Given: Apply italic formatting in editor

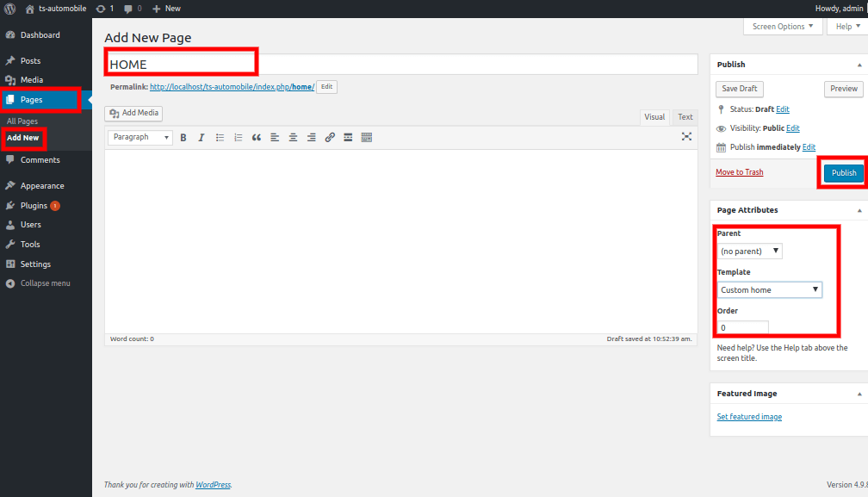Looking at the screenshot, I should pos(201,138).
